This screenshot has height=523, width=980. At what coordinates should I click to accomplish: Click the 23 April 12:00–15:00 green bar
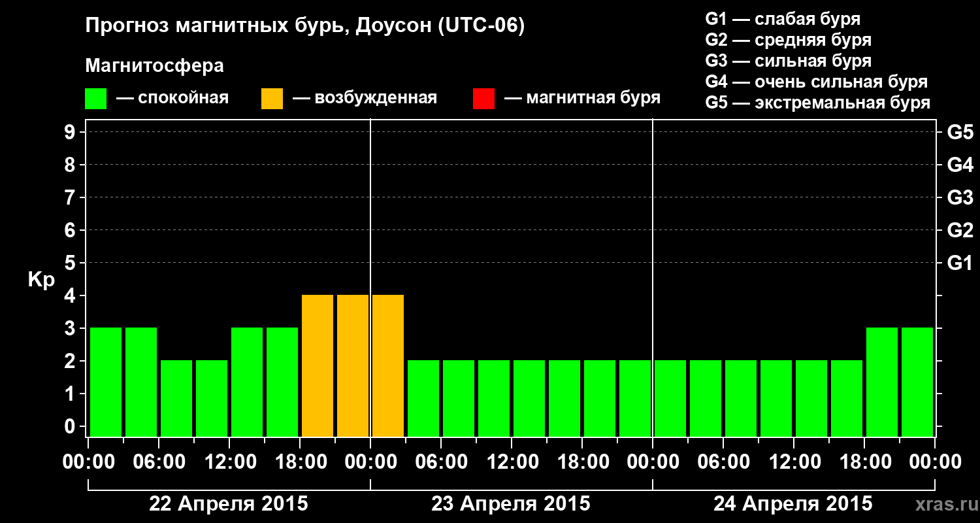tap(529, 398)
